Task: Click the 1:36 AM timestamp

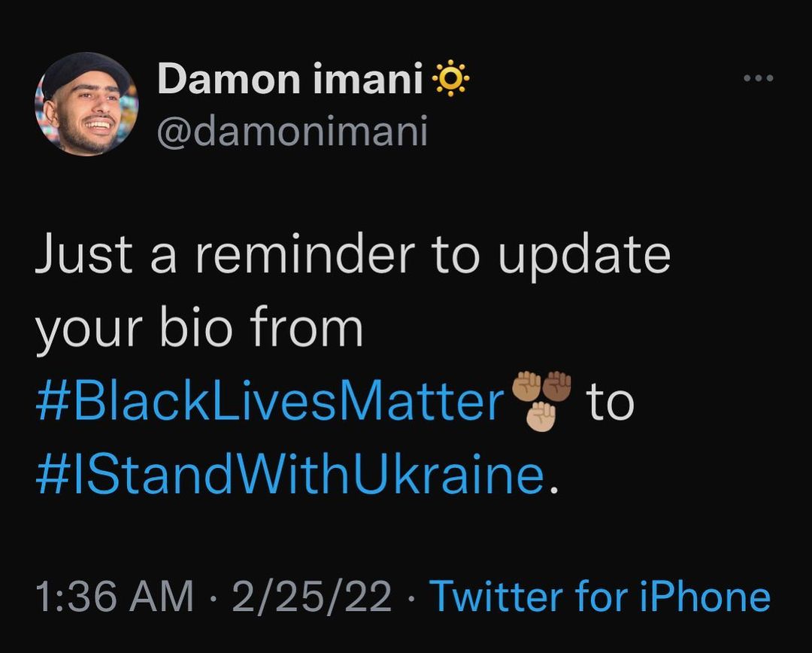Action: coord(115,597)
